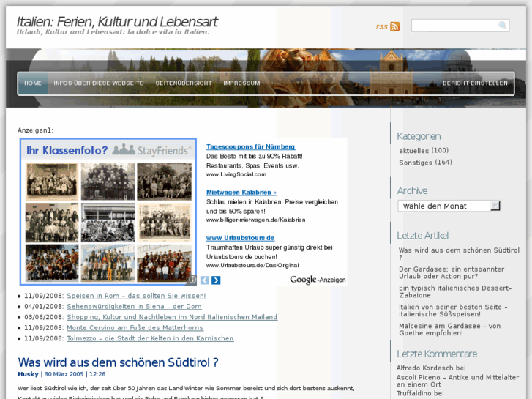Viewport: 532px width, 399px height.
Task: Open the 'Wähle den Monat' dropdown
Action: 449,206
